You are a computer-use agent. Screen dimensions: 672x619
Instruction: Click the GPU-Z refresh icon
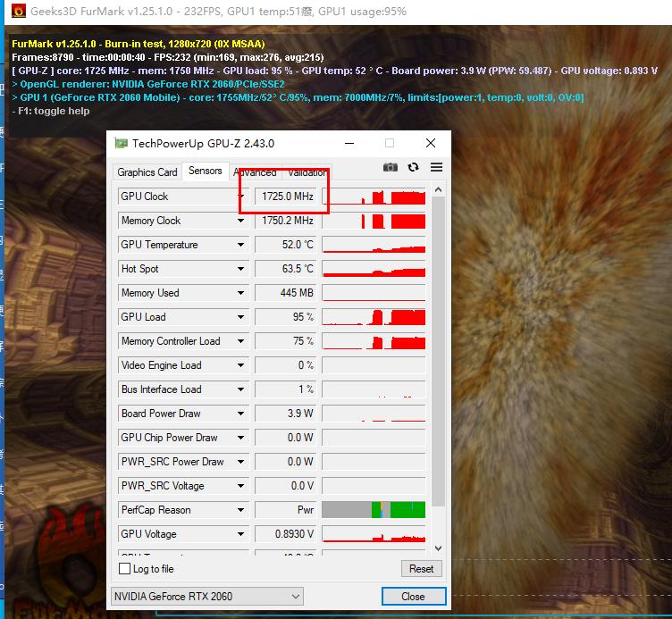click(x=413, y=167)
